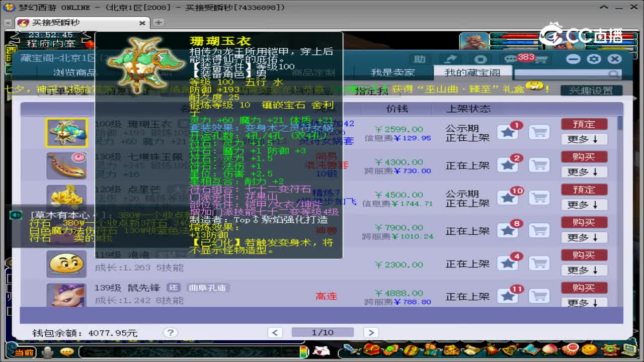This screenshot has height=362, width=644.
Task: Favorite the ¥4300.00 item with star
Action: click(x=508, y=165)
